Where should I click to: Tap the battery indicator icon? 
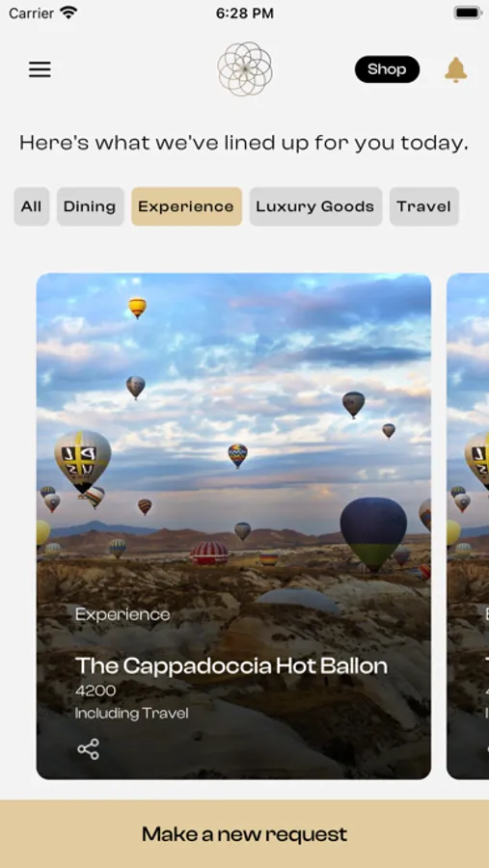(468, 13)
